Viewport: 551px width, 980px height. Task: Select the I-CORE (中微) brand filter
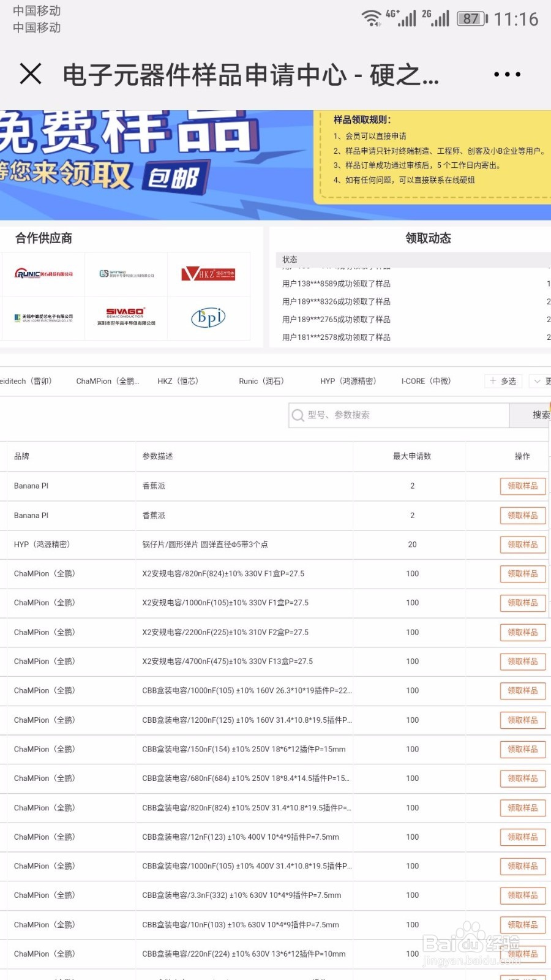pos(426,381)
